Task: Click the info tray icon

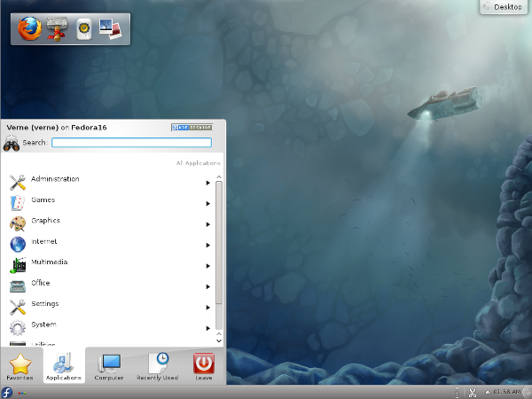Action: tap(457, 393)
